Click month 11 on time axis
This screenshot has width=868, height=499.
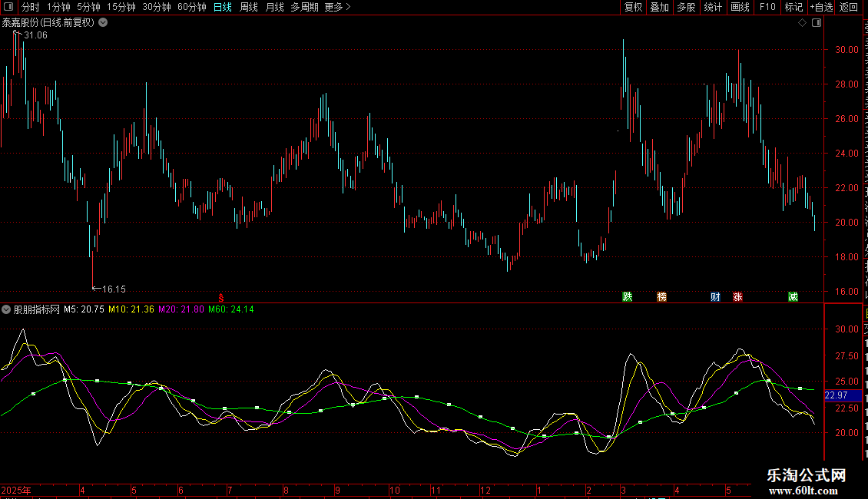click(x=436, y=490)
